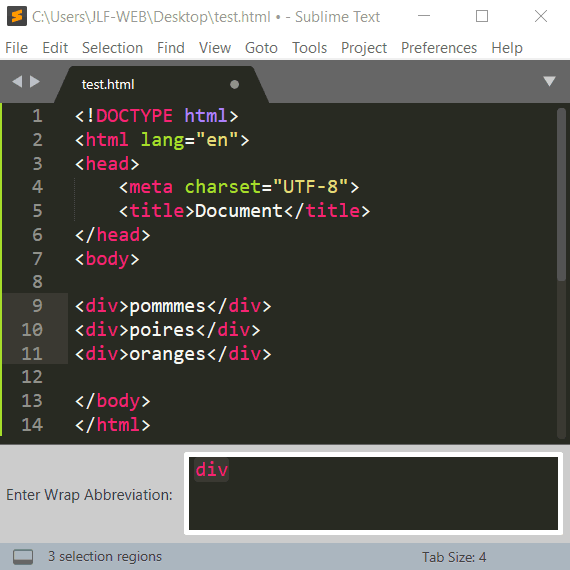Click the text oranges in the div
The width and height of the screenshot is (570, 570).
tap(168, 355)
